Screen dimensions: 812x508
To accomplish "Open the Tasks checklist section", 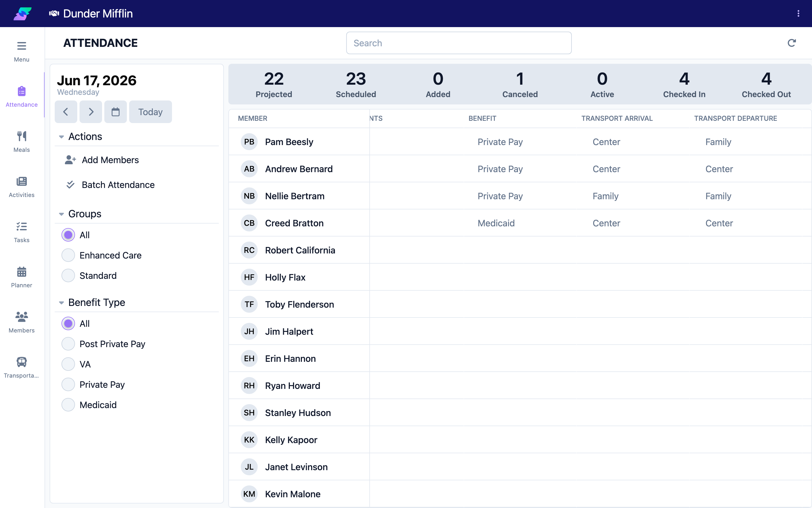I will click(21, 232).
